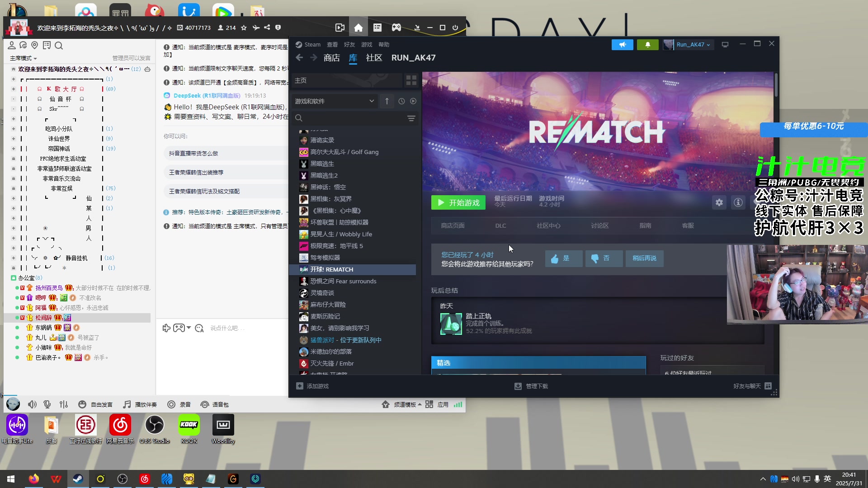
Task: Click suggestion 王者荣耀韩信出装推荐
Action: pyautogui.click(x=196, y=173)
